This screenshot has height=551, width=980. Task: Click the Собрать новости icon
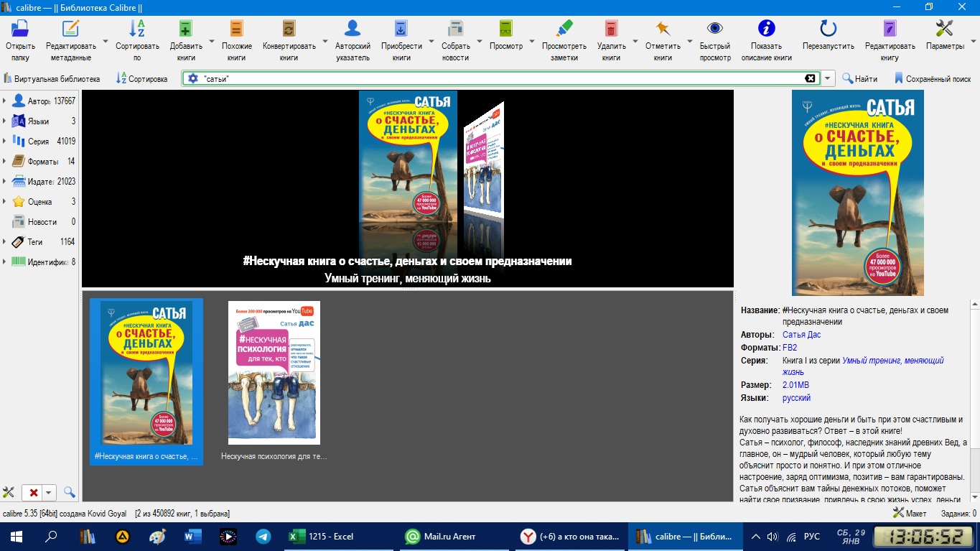tap(455, 29)
